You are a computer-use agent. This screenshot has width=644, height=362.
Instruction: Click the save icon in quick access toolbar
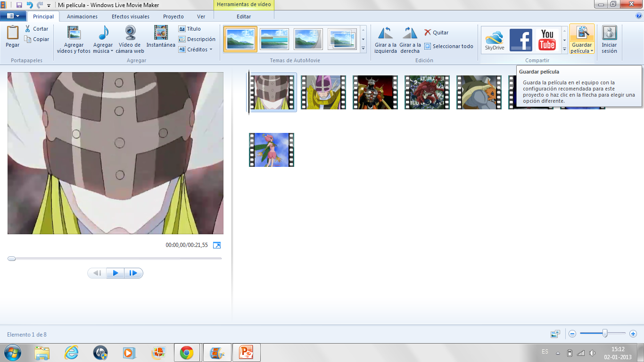[19, 5]
